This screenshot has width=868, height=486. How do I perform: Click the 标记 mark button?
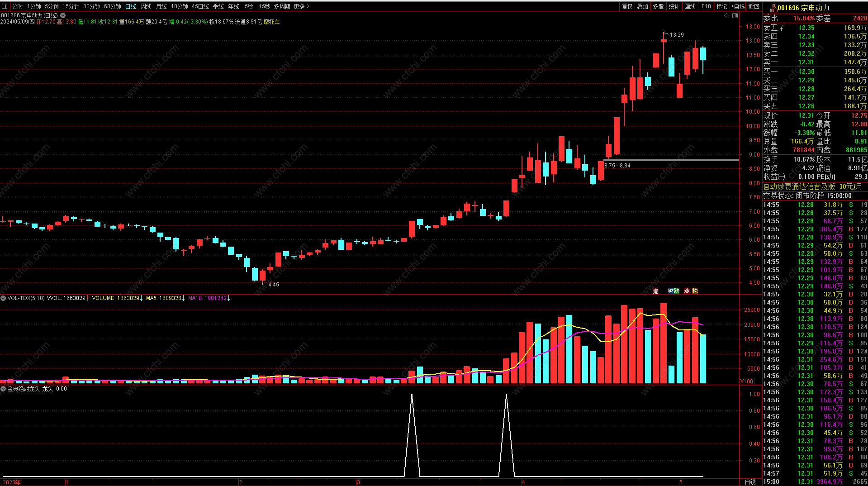pos(721,6)
